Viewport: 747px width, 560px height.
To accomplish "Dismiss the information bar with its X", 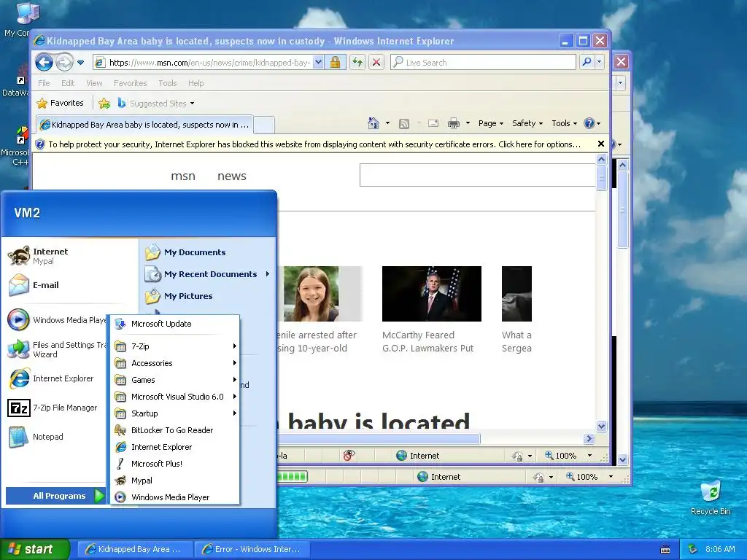I will (x=601, y=144).
